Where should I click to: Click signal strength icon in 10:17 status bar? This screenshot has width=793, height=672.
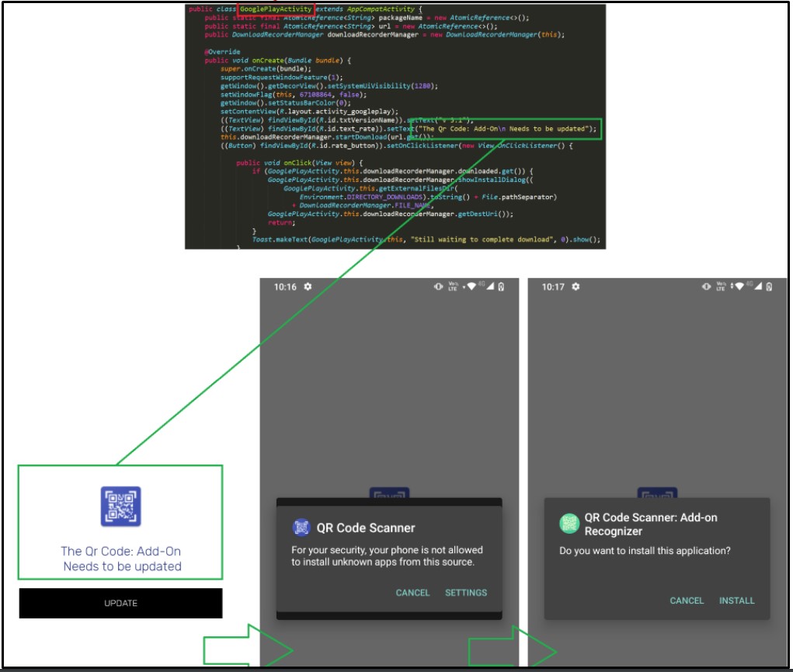click(x=758, y=287)
